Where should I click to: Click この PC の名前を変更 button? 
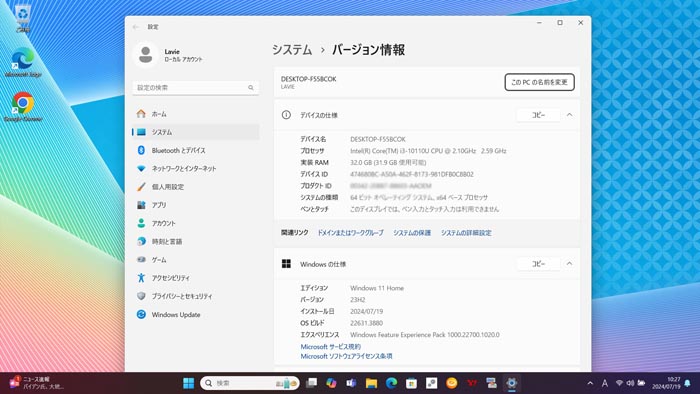(x=539, y=82)
